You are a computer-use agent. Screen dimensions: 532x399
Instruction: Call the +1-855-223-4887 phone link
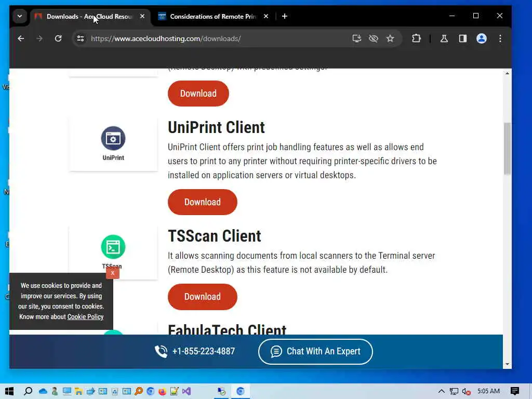[195, 351]
